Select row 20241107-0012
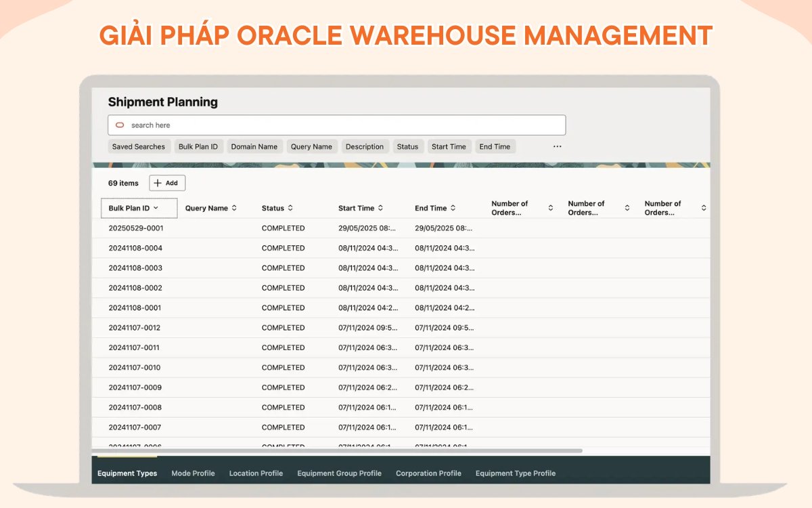Viewport: 812px width, 508px height. [x=401, y=328]
